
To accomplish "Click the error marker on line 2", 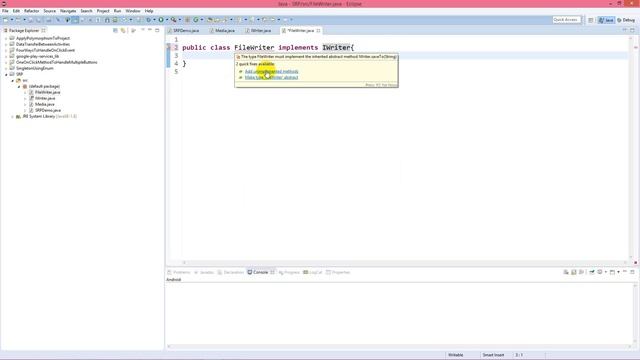I will [x=168, y=47].
